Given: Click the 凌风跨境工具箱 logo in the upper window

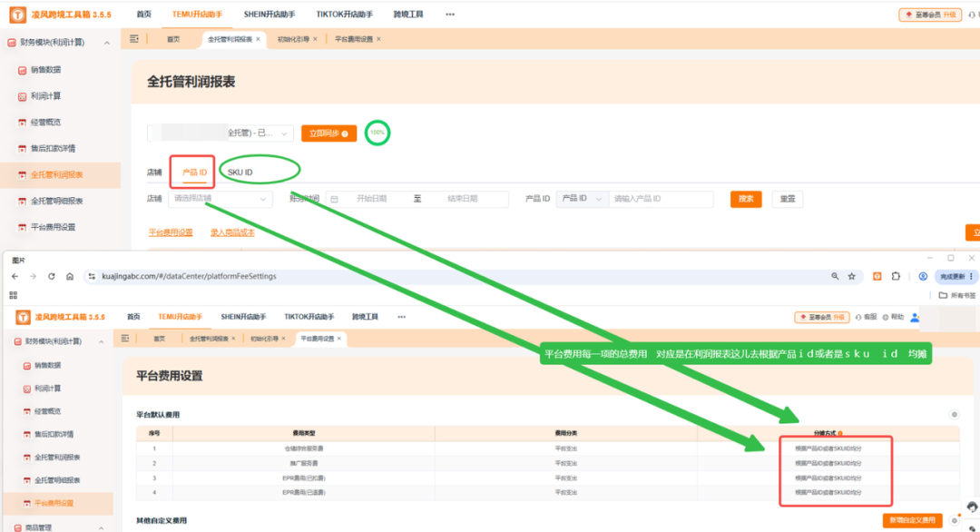Looking at the screenshot, I should (x=61, y=15).
